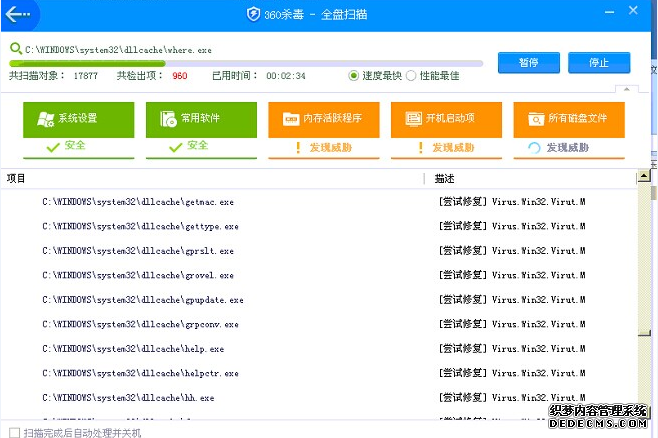Click the scrollbar up arrow in results list
The image size is (658, 438).
[x=644, y=176]
